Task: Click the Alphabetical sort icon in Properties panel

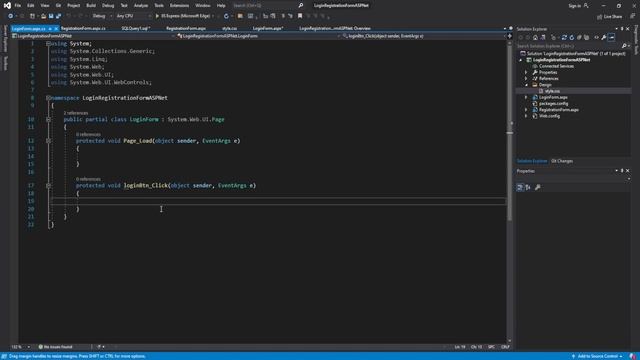Action: click(x=528, y=187)
